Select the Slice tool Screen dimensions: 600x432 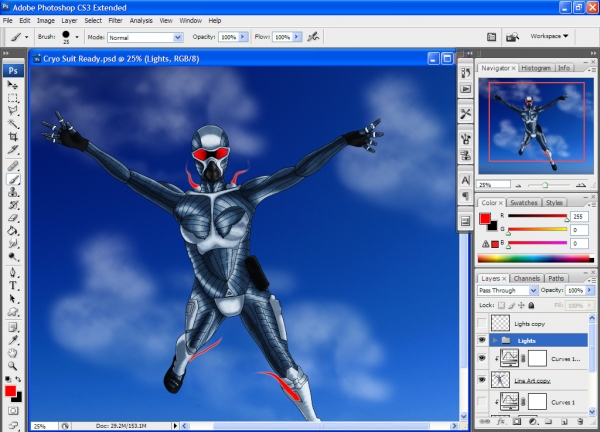pyautogui.click(x=13, y=150)
